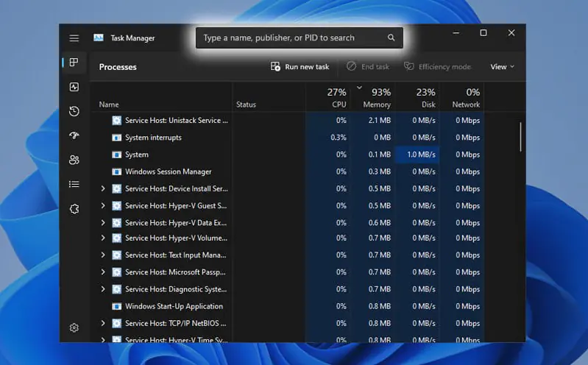Expand Service Host: Hyper-V Guest Service
Screen dimensions: 588x365
pos(103,206)
